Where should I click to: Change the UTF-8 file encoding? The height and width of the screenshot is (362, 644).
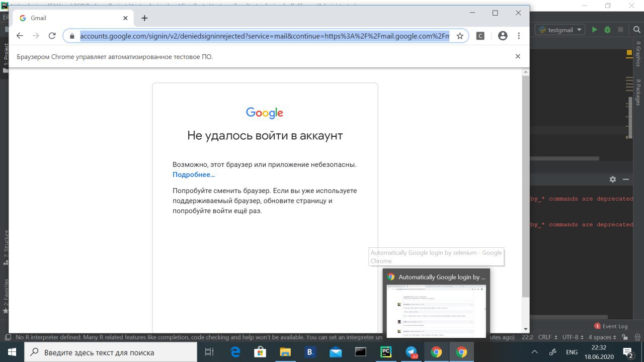pyautogui.click(x=573, y=337)
